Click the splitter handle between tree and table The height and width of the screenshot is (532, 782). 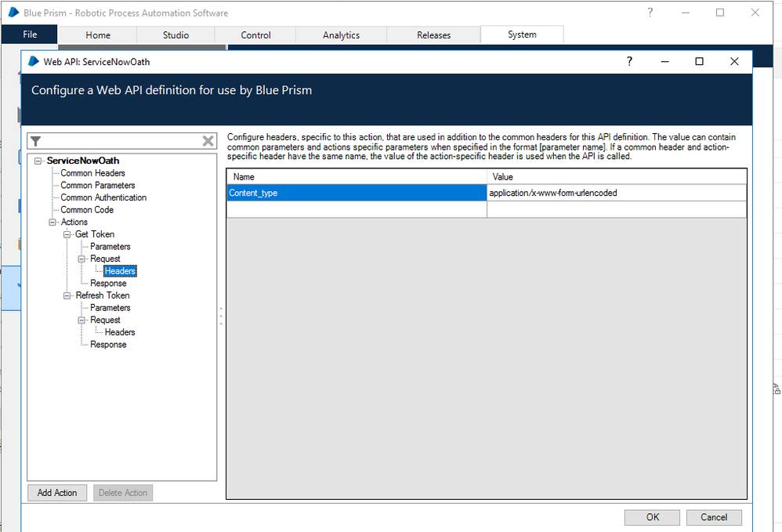coord(221,317)
